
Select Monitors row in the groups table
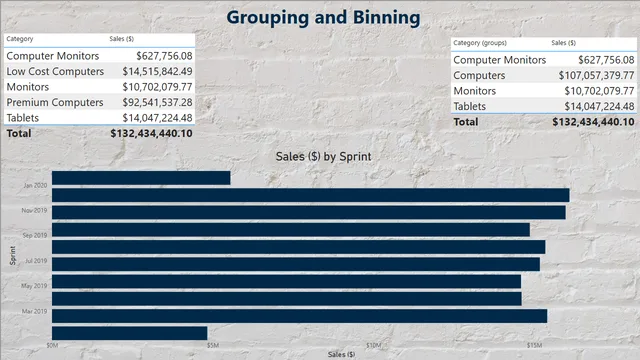point(544,91)
